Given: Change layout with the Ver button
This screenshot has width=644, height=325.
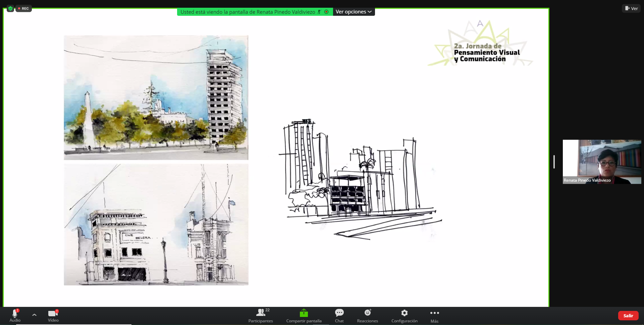Looking at the screenshot, I should pos(631,8).
